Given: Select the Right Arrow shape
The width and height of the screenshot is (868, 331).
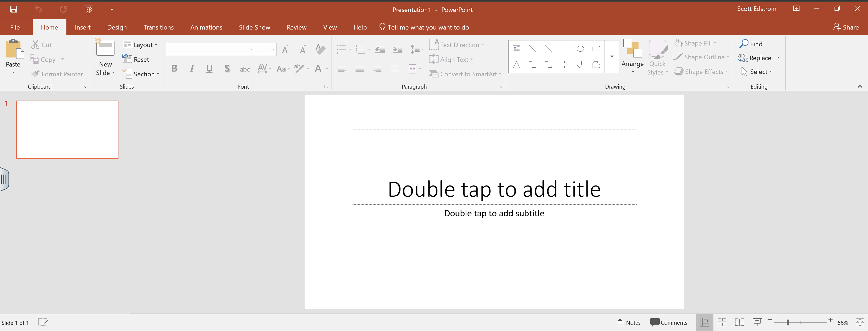Looking at the screenshot, I should pyautogui.click(x=564, y=64).
